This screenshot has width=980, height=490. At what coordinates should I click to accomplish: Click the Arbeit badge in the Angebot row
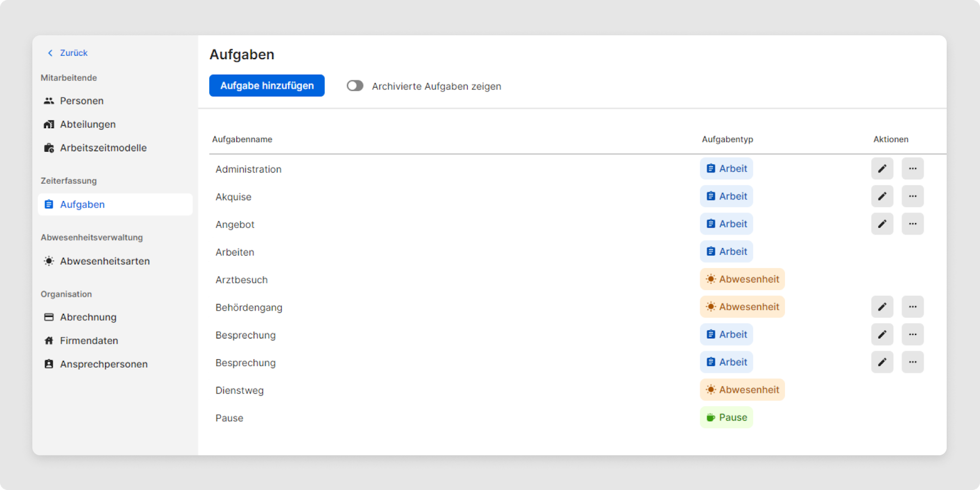tap(726, 224)
